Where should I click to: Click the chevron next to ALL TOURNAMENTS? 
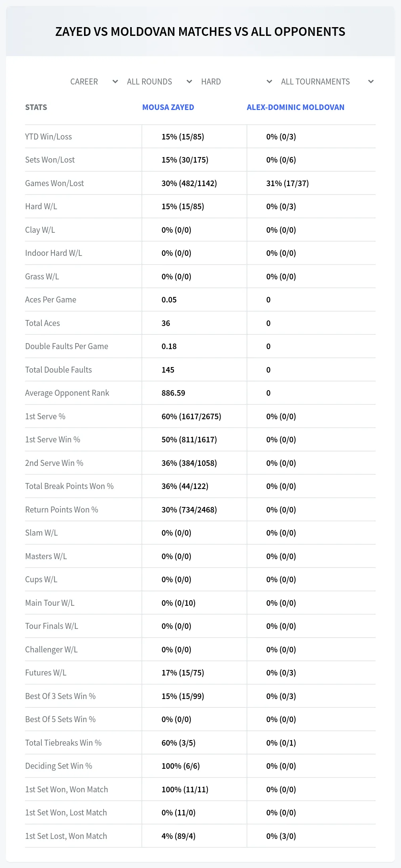371,82
